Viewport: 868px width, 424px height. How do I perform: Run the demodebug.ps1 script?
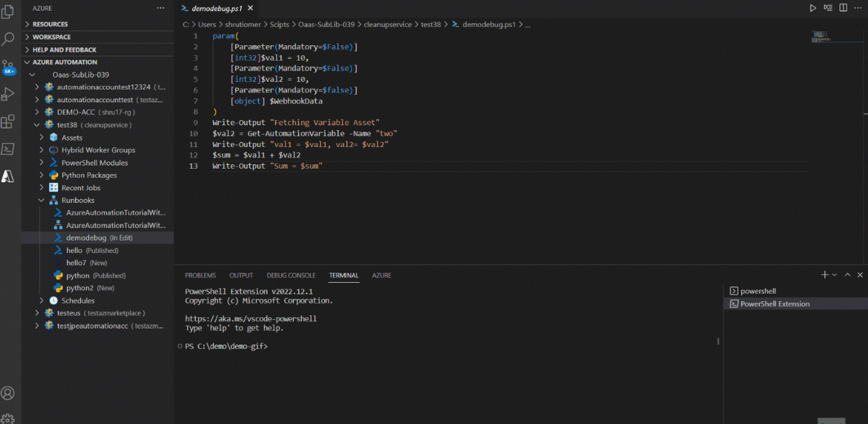813,7
